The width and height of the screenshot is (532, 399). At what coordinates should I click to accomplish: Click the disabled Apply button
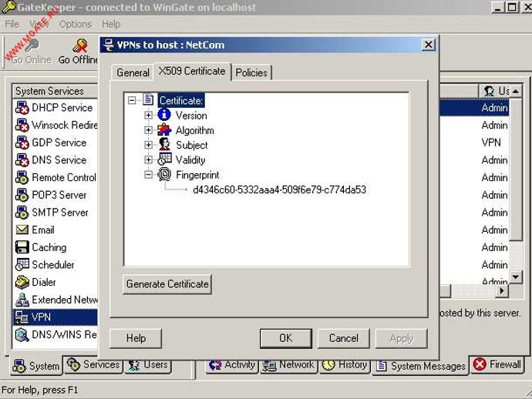[x=401, y=338]
